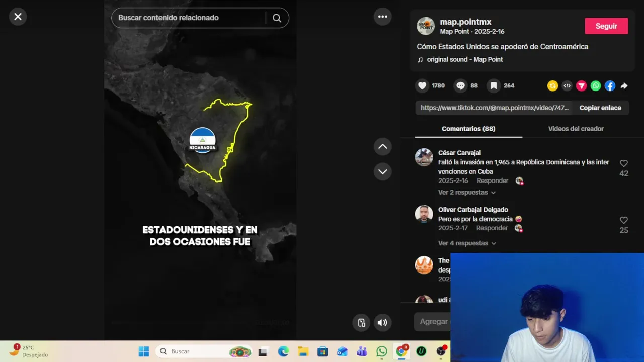This screenshot has width=644, height=362.
Task: Close the video viewer with the X
Action: (x=18, y=17)
